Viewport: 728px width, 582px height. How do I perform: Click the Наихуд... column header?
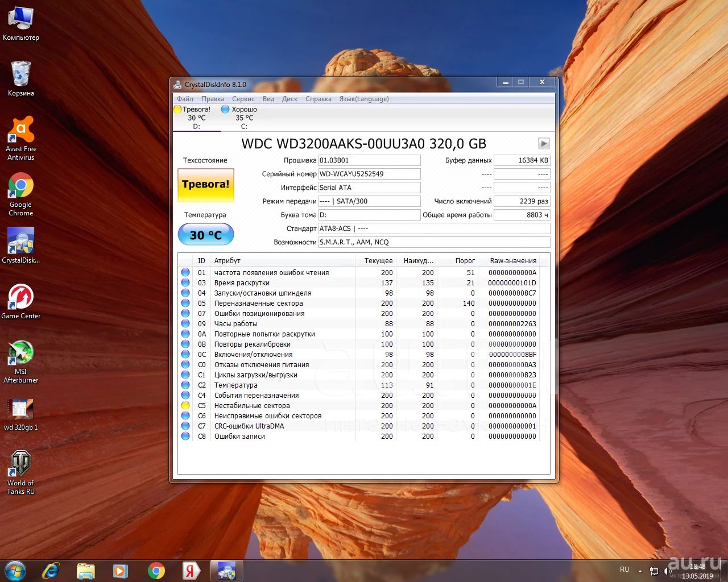pos(417,260)
